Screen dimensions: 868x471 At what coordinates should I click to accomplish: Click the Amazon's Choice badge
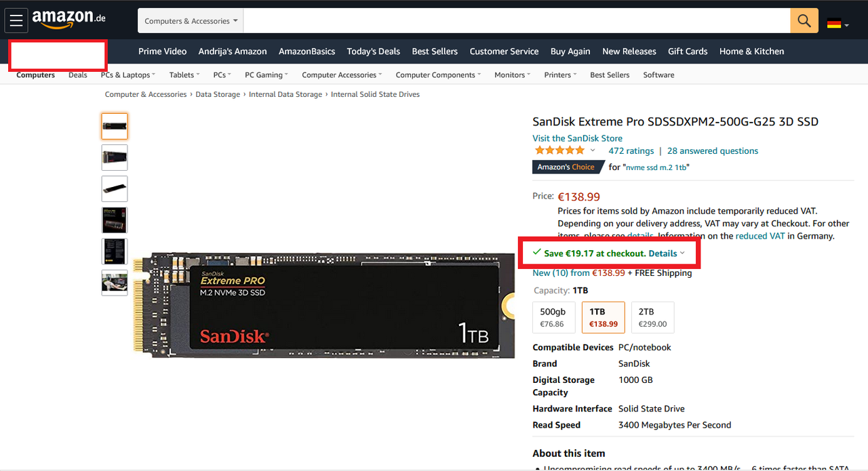click(x=568, y=167)
